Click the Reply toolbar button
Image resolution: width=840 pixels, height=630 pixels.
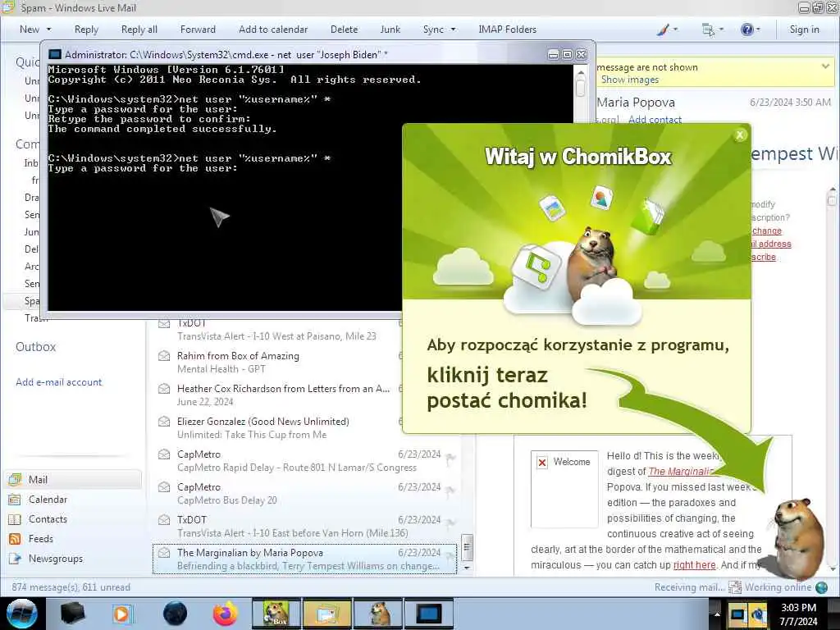pyautogui.click(x=86, y=30)
